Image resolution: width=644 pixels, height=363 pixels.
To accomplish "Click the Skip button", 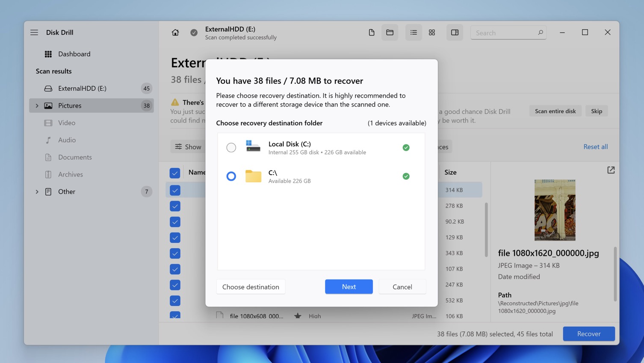I will [596, 111].
